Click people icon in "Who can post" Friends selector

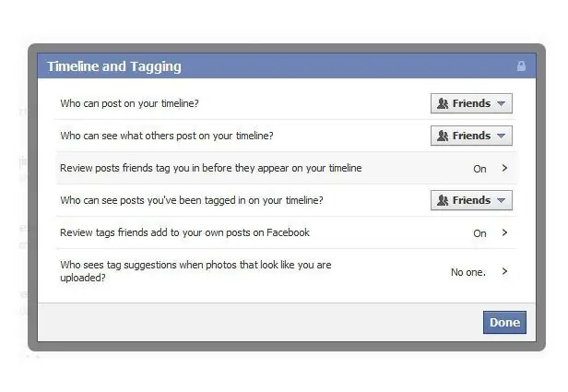[443, 104]
